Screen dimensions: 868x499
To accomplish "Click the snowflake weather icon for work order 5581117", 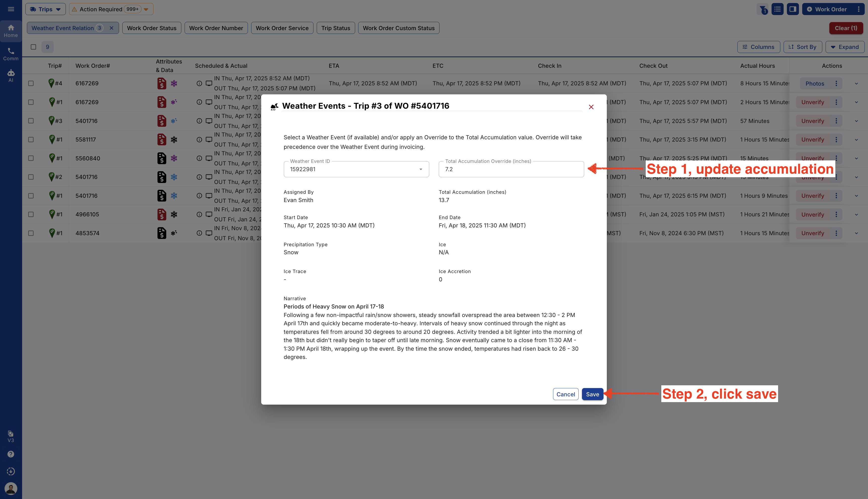I will point(174,140).
